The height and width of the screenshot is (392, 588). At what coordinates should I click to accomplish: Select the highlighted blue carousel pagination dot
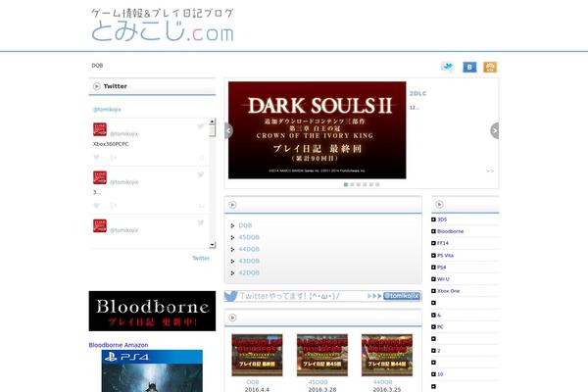point(346,184)
